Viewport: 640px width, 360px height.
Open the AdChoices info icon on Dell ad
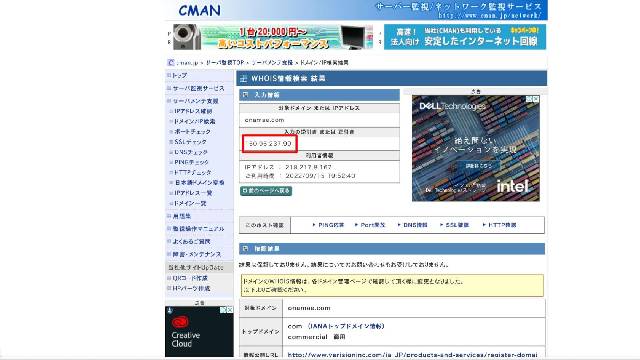pos(529,99)
